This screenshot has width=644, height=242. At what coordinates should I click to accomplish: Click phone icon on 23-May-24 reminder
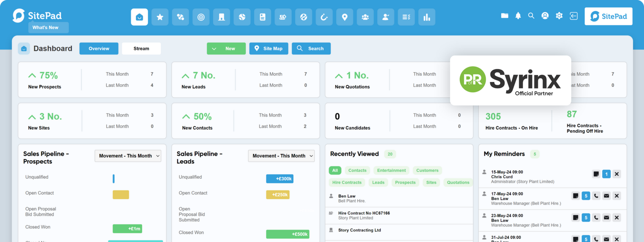pyautogui.click(x=596, y=218)
